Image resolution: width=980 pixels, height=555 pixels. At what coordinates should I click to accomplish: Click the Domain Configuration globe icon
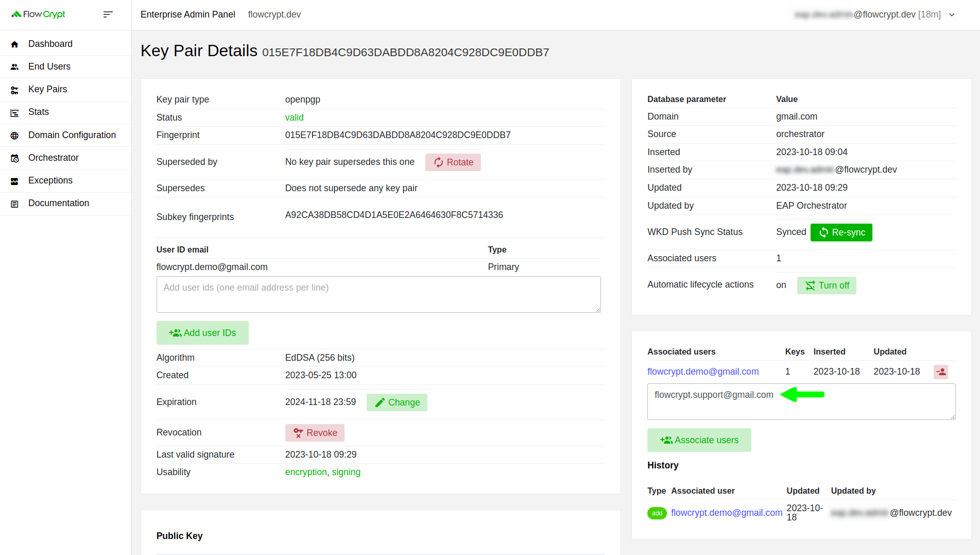[x=14, y=136]
